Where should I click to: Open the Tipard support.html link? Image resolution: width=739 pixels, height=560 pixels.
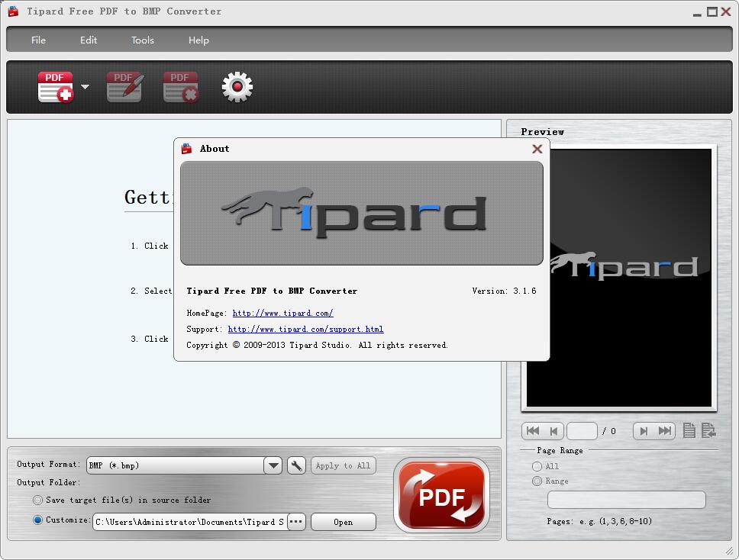(x=305, y=329)
